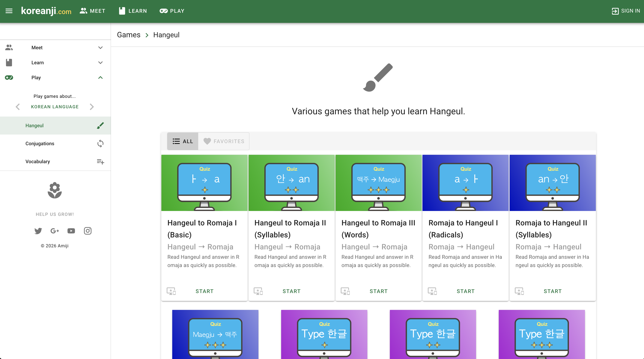Viewport: 644px width, 359px height.
Task: Click the people icon next to Meet
Action: click(9, 48)
